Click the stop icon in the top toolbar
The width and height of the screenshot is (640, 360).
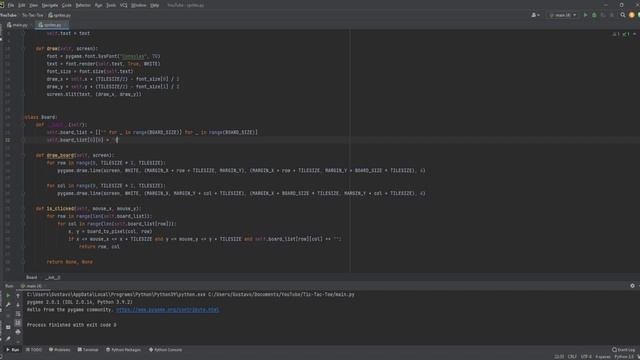click(611, 15)
